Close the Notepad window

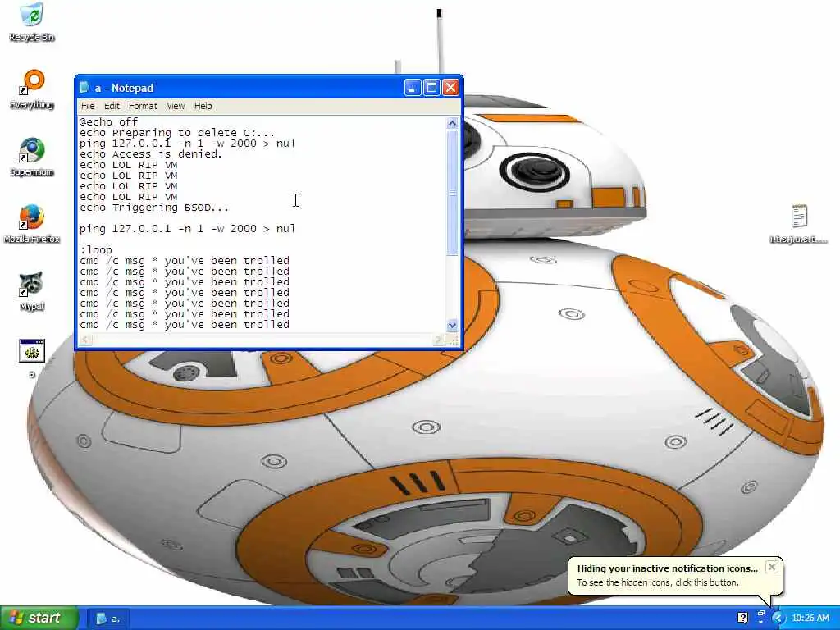click(x=450, y=87)
